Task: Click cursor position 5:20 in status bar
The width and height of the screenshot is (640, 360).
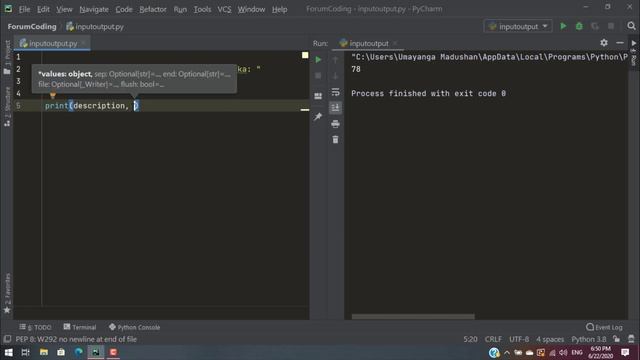Action: pos(470,339)
